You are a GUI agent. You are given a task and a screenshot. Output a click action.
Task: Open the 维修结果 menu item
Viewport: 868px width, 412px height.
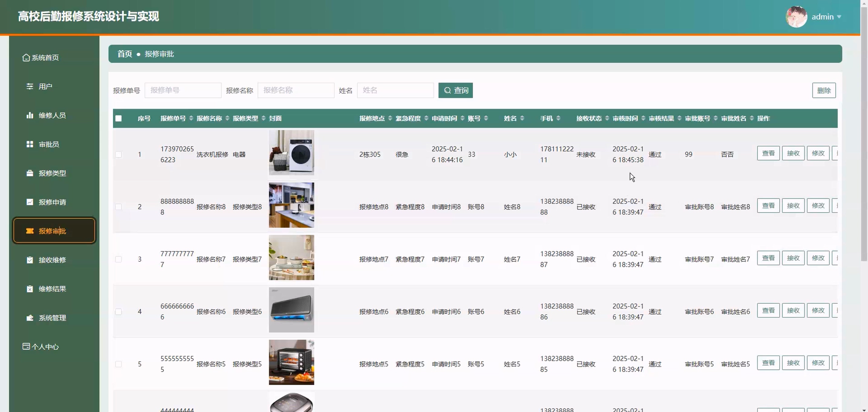click(x=52, y=289)
